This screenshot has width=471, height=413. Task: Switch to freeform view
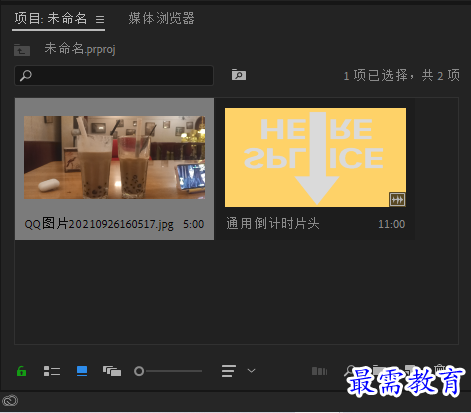[112, 371]
